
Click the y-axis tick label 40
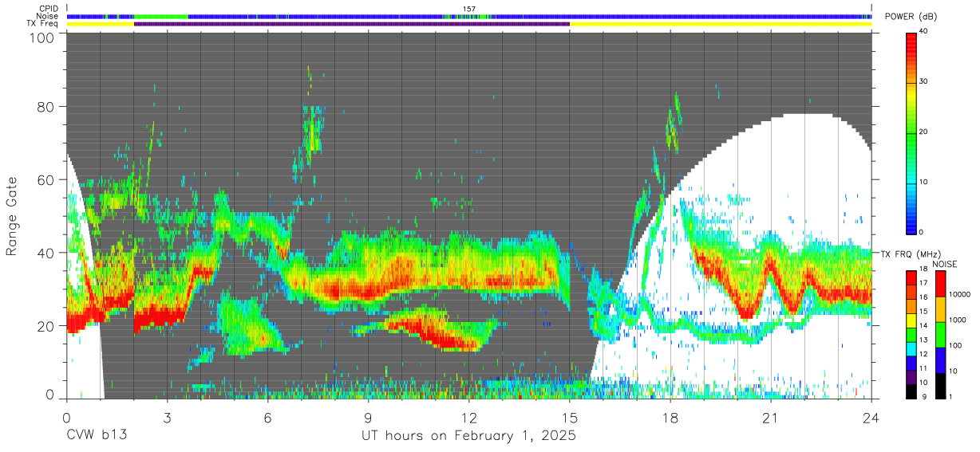(46, 253)
